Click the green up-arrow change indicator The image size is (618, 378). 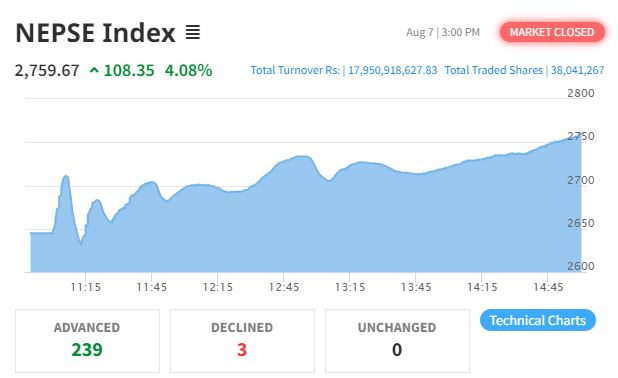point(94,71)
